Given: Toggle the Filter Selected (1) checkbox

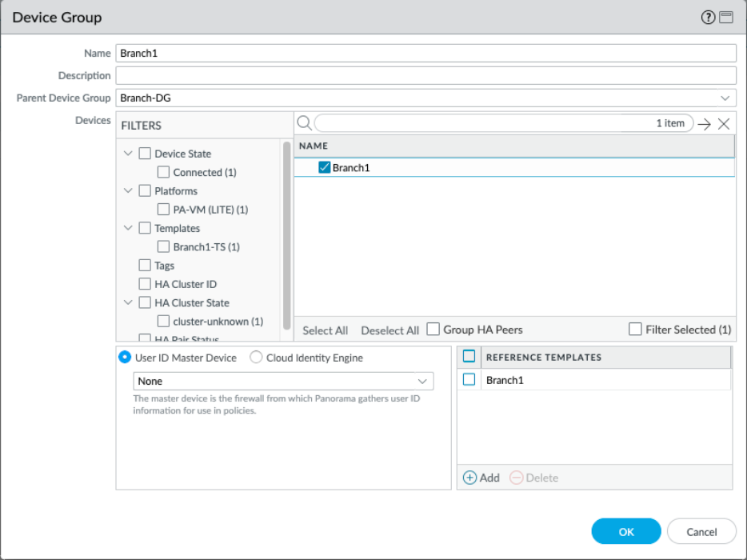Looking at the screenshot, I should pyautogui.click(x=635, y=330).
